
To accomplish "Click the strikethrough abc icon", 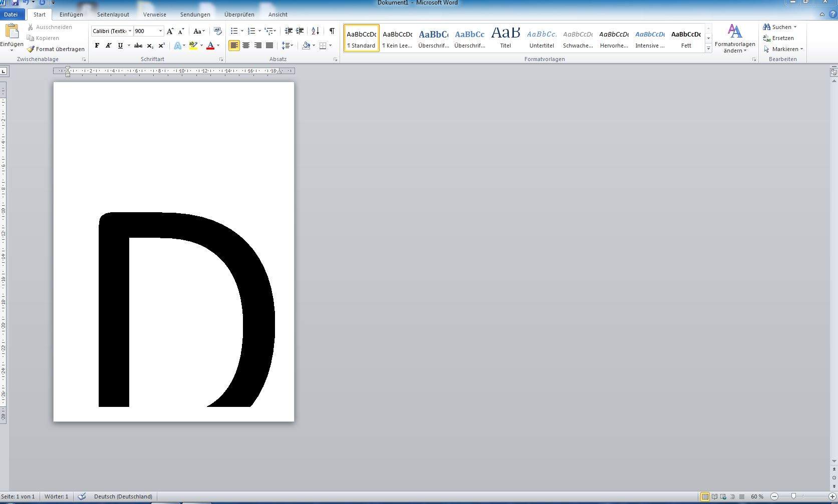I will pyautogui.click(x=138, y=46).
